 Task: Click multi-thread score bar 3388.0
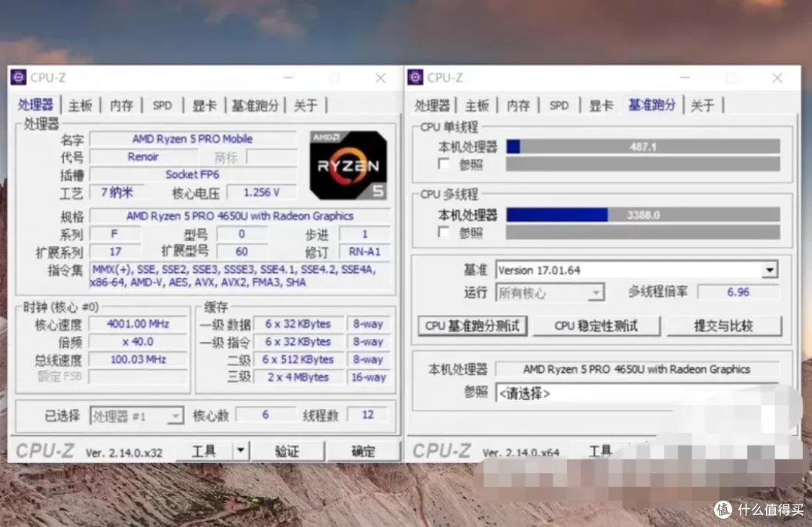coord(643,214)
